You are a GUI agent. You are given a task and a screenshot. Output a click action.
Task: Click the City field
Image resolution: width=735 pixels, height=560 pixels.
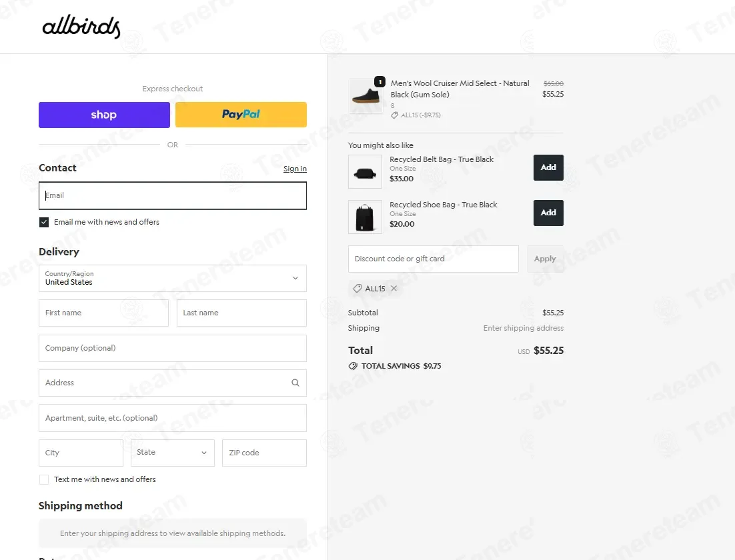point(81,453)
